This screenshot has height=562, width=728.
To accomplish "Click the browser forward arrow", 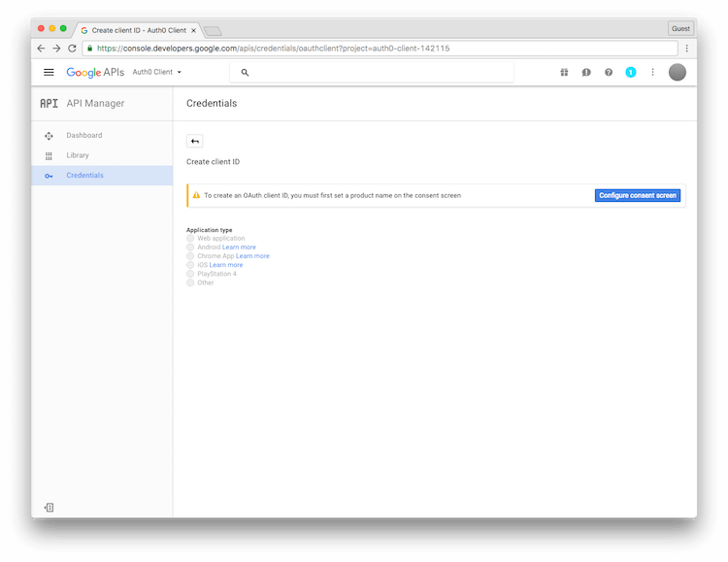I will click(56, 49).
